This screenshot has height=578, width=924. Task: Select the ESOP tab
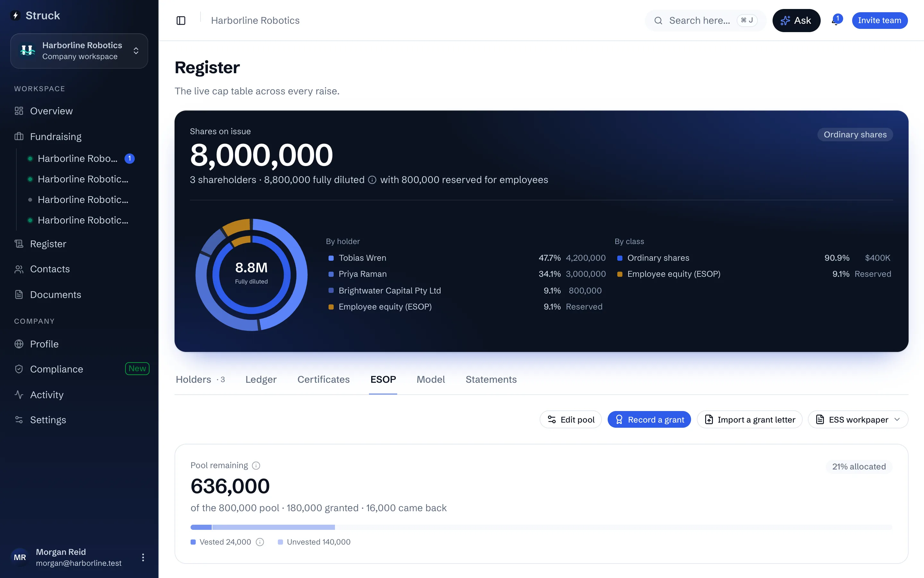pyautogui.click(x=383, y=380)
